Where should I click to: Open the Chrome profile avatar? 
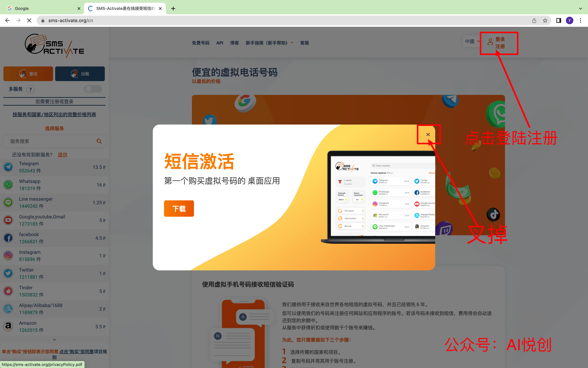click(x=569, y=20)
